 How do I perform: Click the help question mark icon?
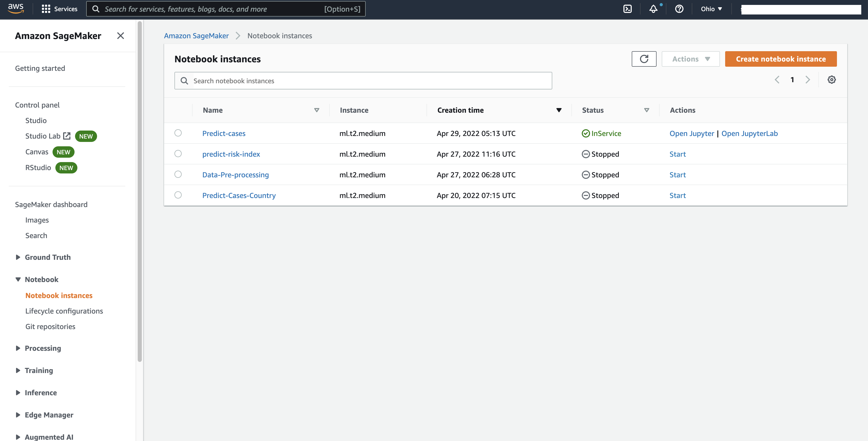(679, 9)
